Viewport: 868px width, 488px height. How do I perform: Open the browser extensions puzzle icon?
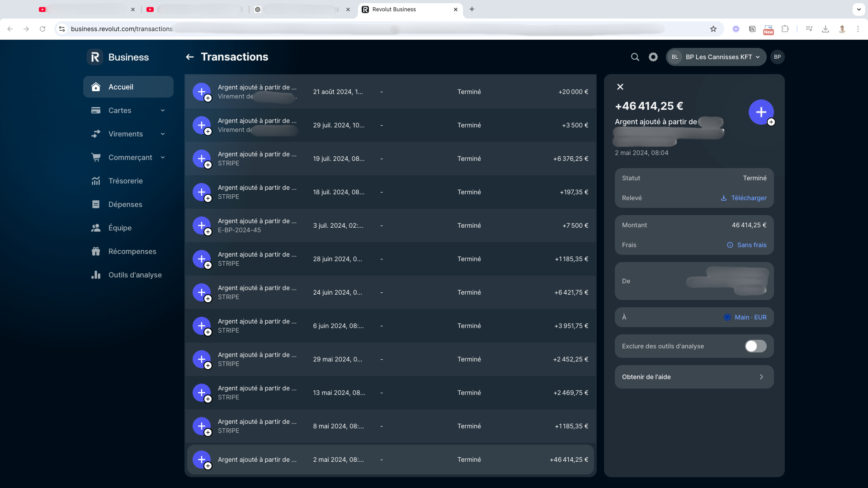click(x=785, y=29)
